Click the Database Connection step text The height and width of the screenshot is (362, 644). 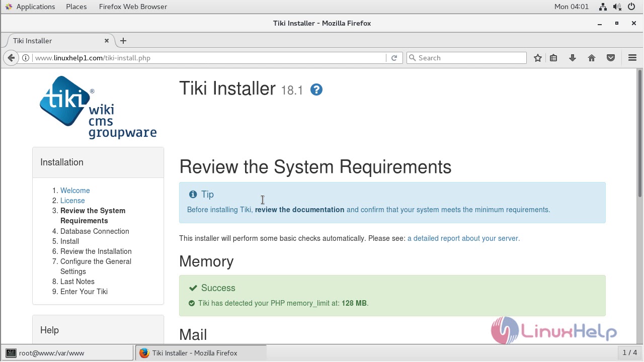95,231
